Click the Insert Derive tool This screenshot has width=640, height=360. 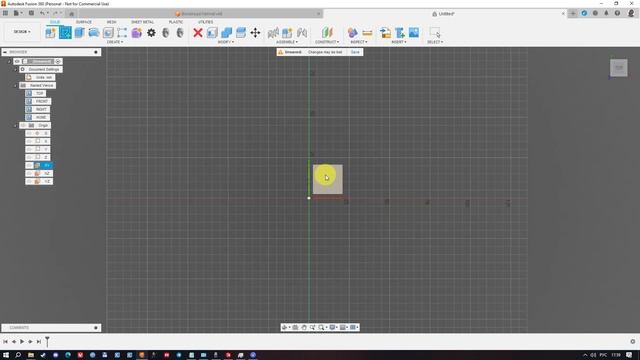(385, 33)
